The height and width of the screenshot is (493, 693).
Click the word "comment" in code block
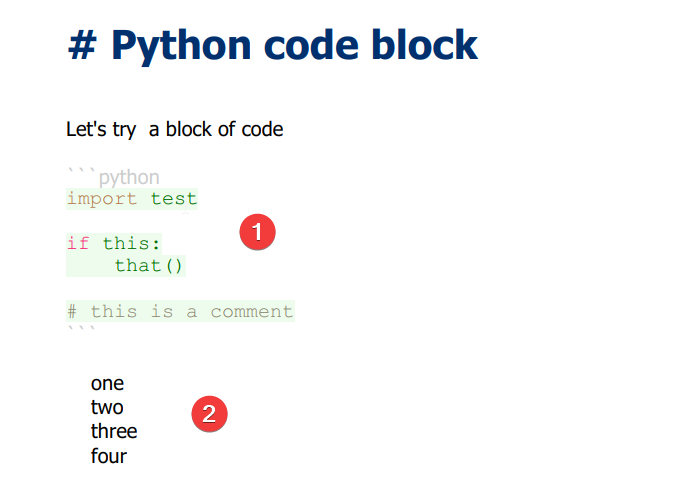(251, 311)
